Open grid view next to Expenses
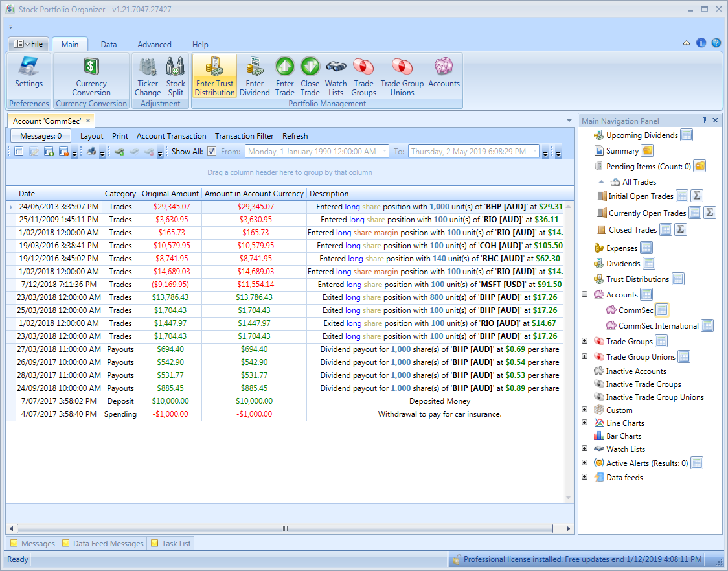 tap(646, 248)
